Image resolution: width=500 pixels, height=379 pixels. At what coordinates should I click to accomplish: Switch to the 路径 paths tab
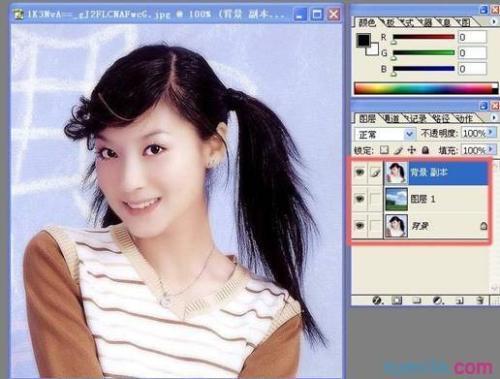tap(441, 118)
